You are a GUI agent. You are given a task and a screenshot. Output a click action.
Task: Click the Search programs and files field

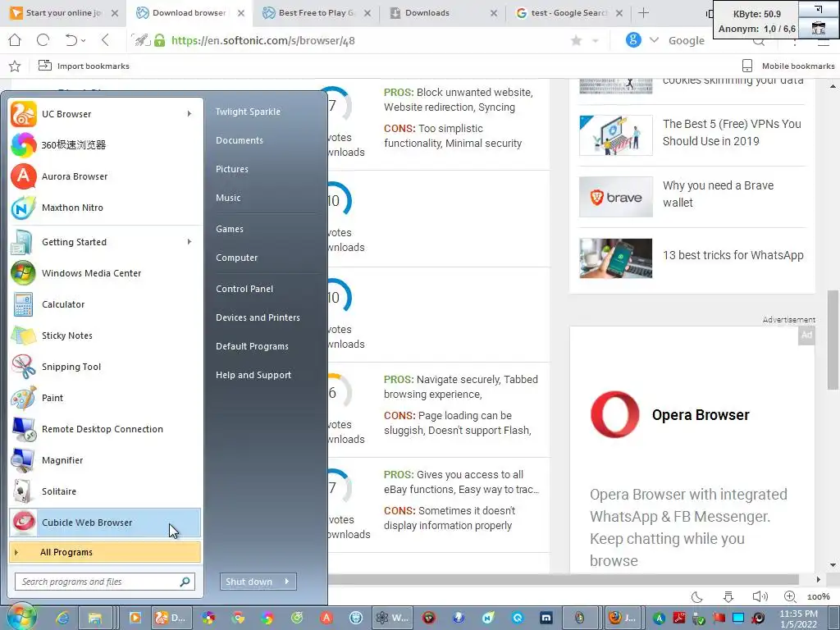[105, 582]
